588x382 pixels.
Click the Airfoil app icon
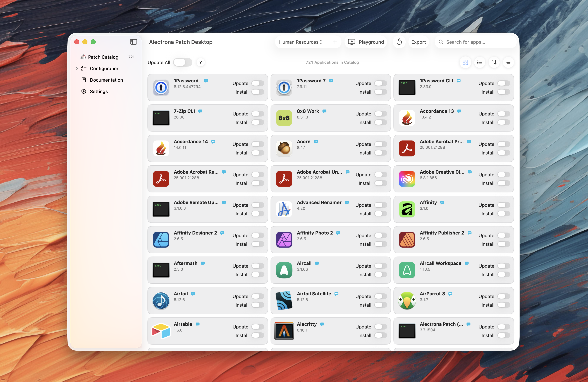pyautogui.click(x=161, y=301)
